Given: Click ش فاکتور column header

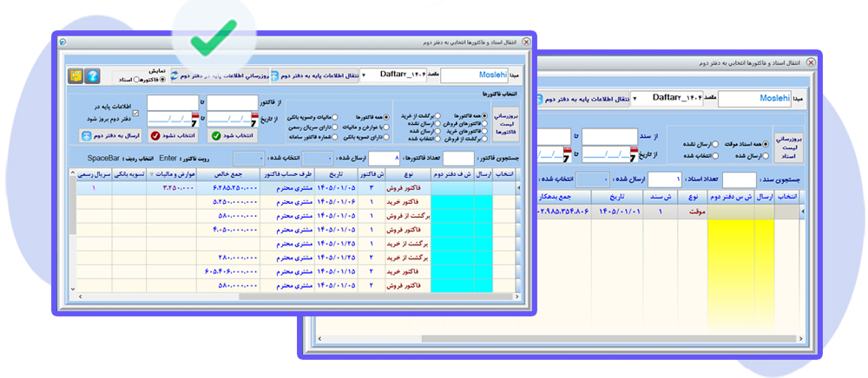Looking at the screenshot, I should pyautogui.click(x=372, y=174).
